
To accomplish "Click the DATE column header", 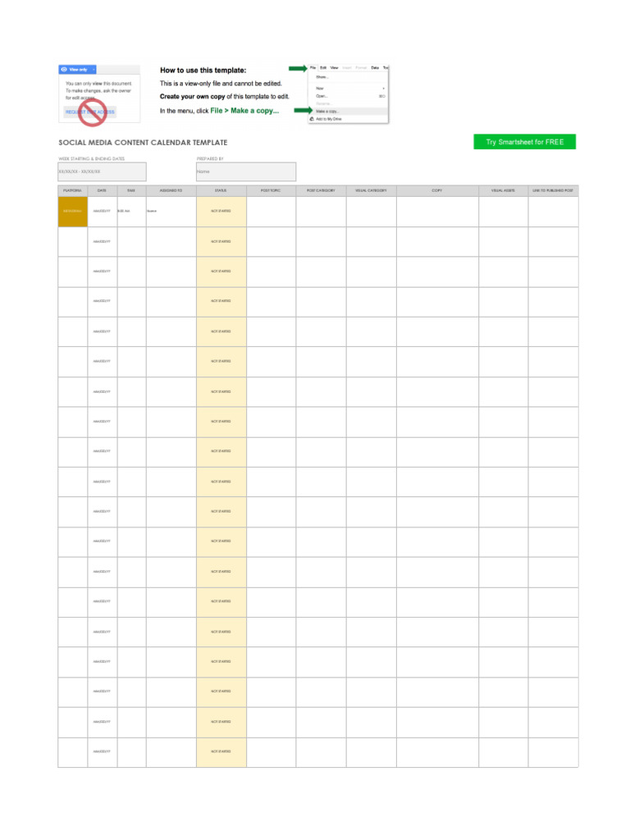I will tap(102, 190).
